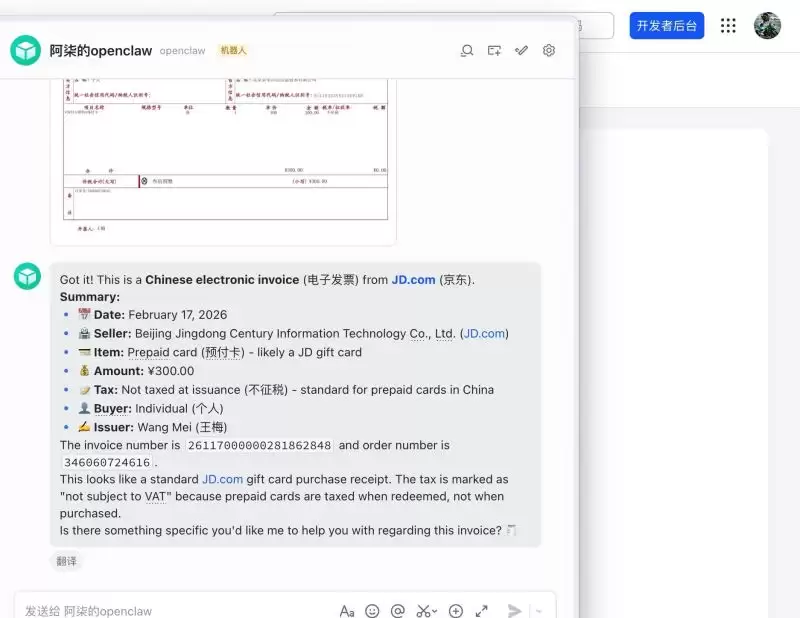
Task: Click the 阿柒的openclaw bot avatar in header
Action: click(26, 50)
